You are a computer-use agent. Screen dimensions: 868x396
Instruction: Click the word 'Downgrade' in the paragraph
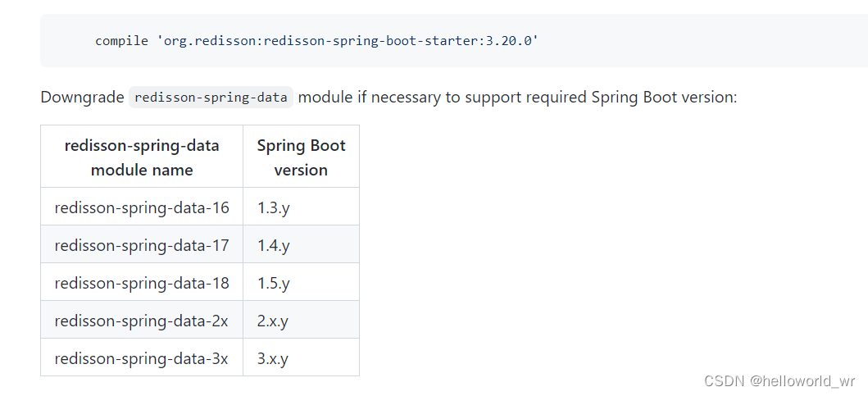[x=81, y=98]
